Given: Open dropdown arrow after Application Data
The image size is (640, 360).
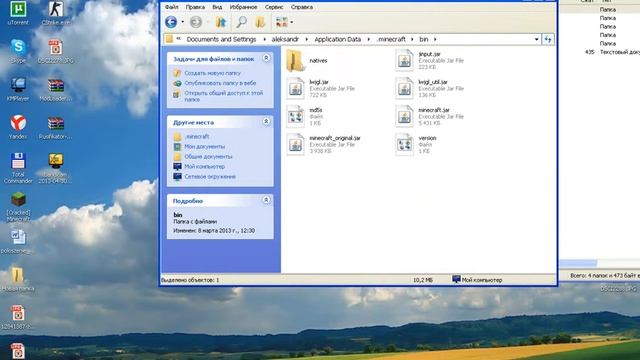Looking at the screenshot, I should (x=369, y=39).
